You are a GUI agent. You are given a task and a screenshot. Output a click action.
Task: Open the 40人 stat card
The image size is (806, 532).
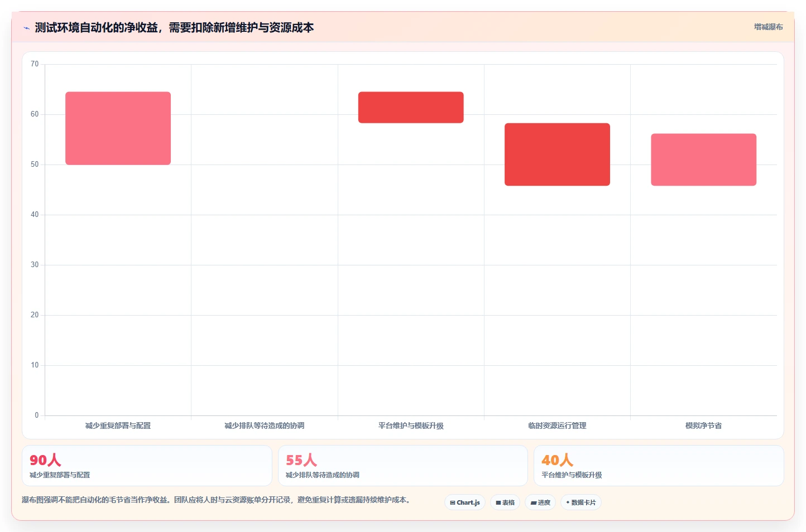coord(659,466)
